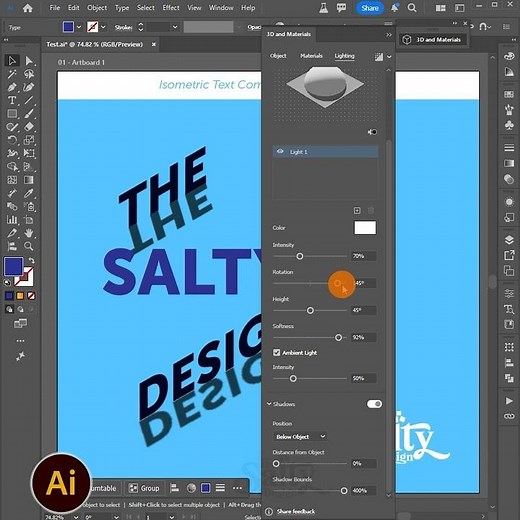Open the Below Object position dropdown
This screenshot has height=520, width=520.
[300, 437]
